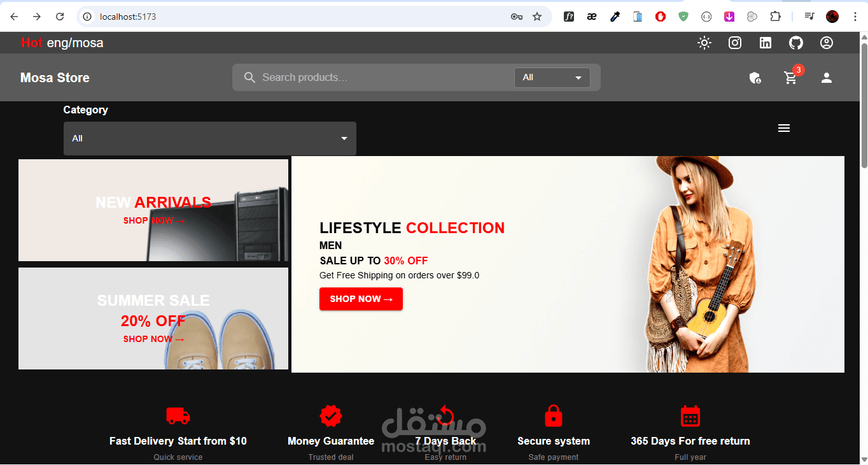Viewport: 868px width, 465px height.
Task: Reload the page with refresh icon
Action: click(x=60, y=17)
